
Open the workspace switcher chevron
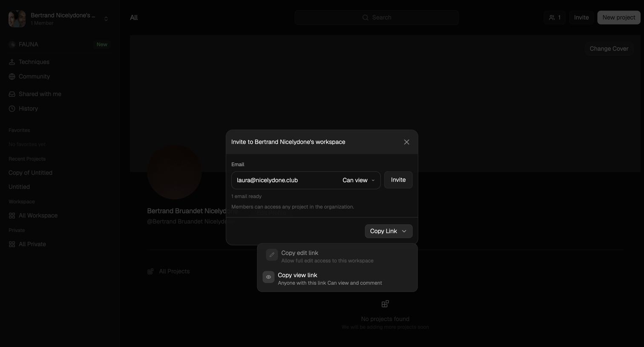coord(106,19)
